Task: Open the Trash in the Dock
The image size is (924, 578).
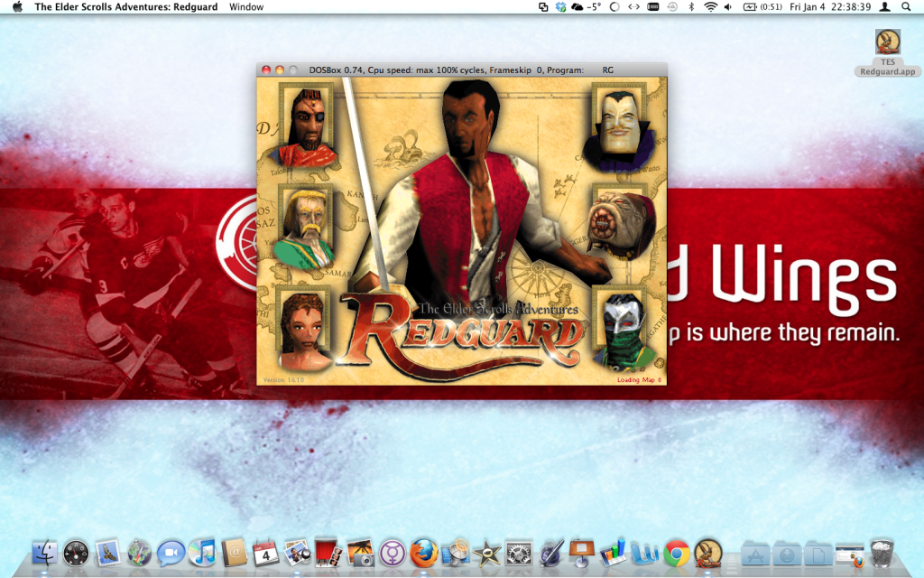Action: (x=882, y=554)
